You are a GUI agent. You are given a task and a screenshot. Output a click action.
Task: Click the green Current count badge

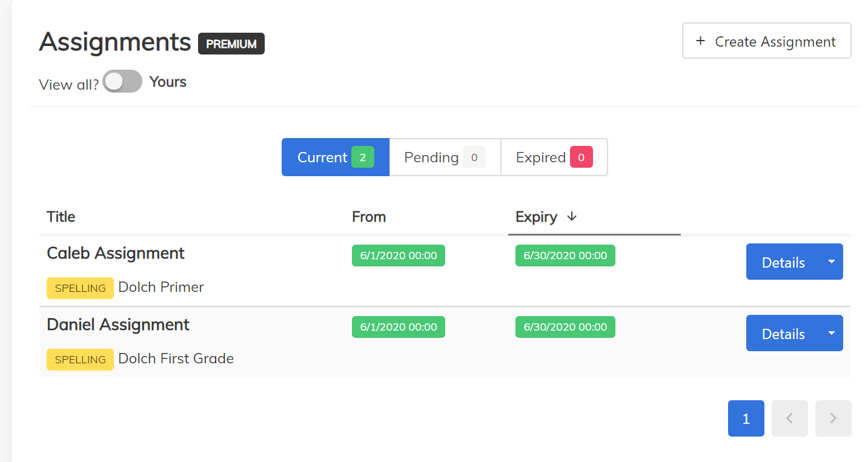click(x=362, y=157)
